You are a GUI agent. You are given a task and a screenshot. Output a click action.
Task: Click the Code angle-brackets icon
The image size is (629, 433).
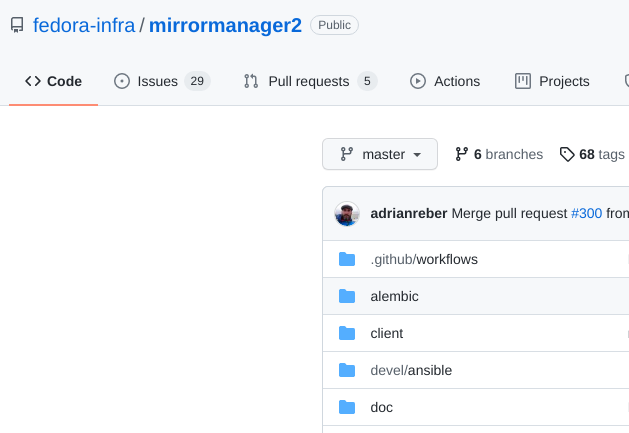[33, 81]
